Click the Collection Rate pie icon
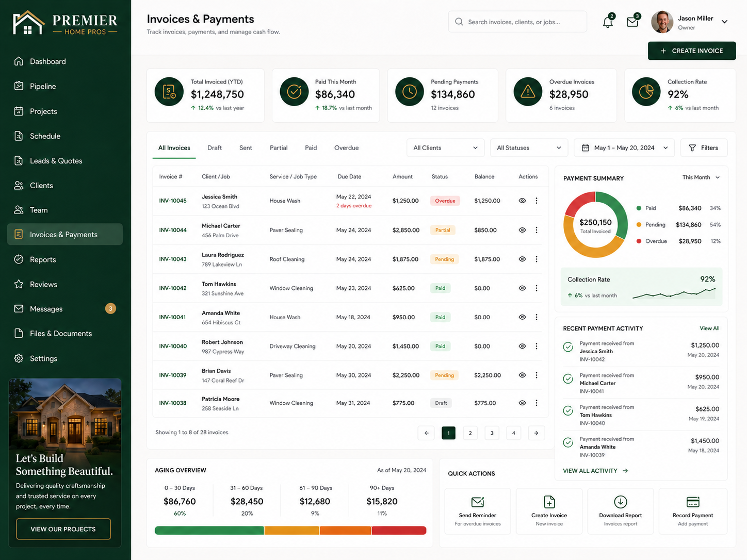 tap(646, 92)
